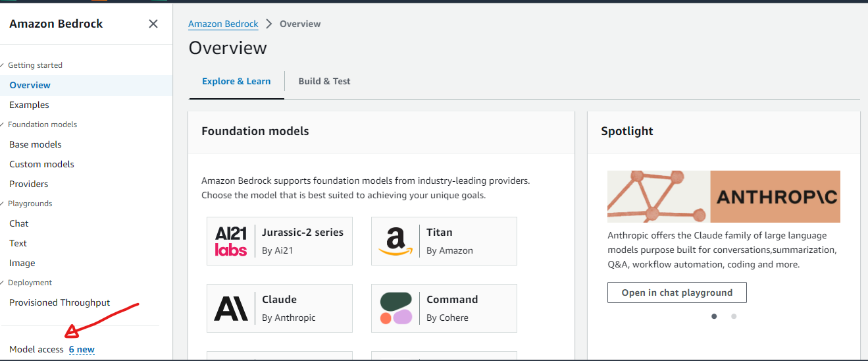Switch to the Build & Test tab
Image resolution: width=868 pixels, height=361 pixels.
pyautogui.click(x=324, y=81)
